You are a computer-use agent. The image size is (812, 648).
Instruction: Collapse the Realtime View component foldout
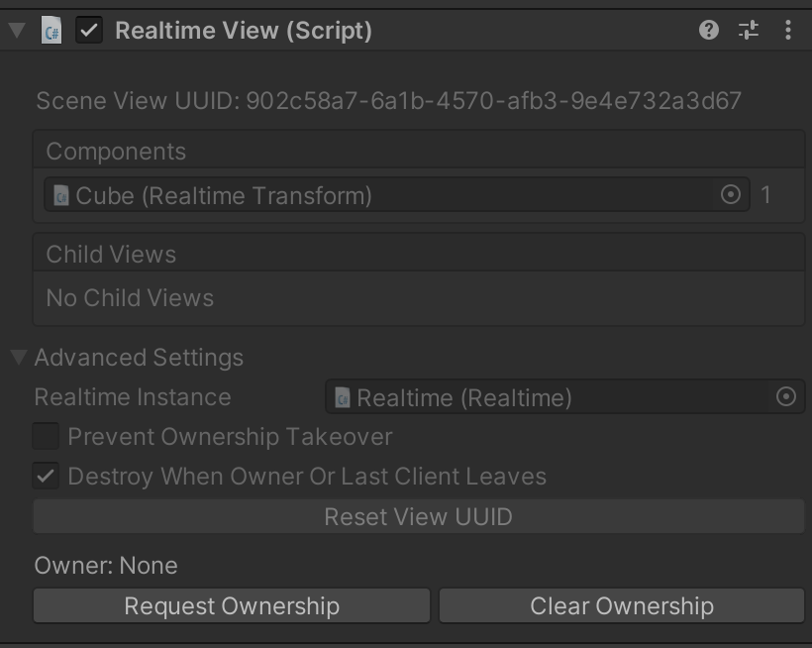coord(16,30)
